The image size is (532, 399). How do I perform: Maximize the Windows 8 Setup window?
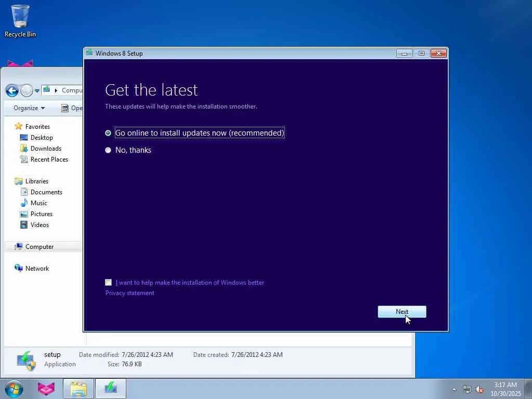tap(421, 54)
